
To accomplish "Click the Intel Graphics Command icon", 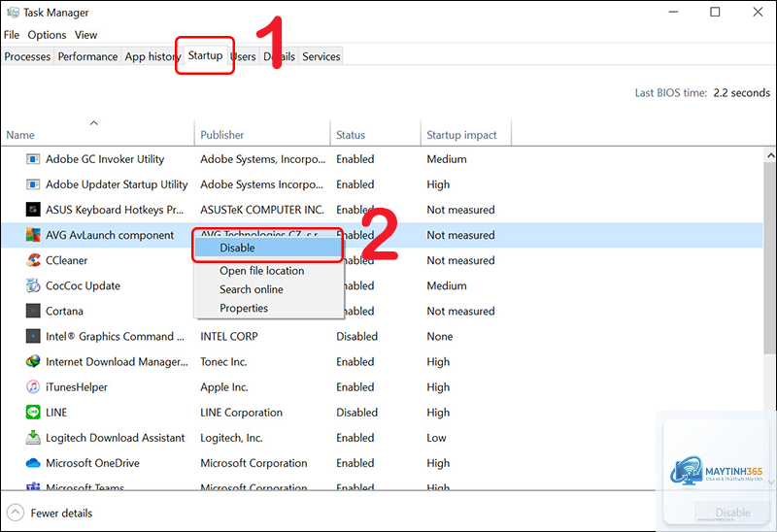I will (x=33, y=336).
